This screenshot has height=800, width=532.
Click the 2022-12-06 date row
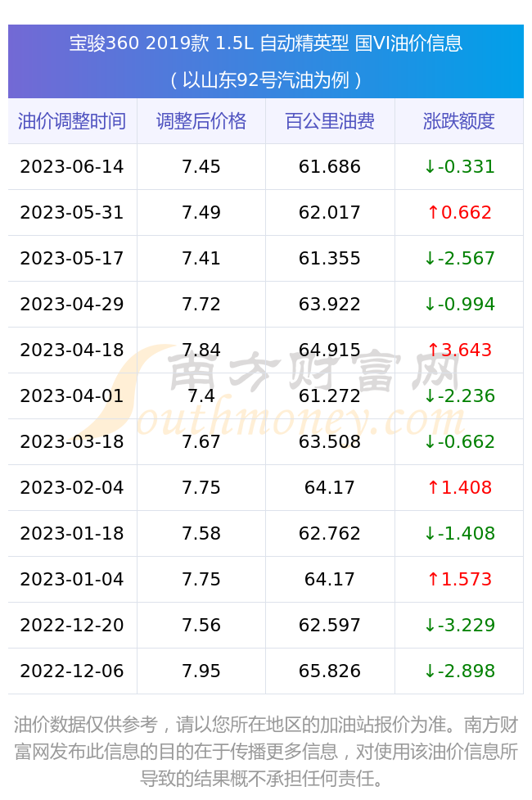pyautogui.click(x=266, y=671)
